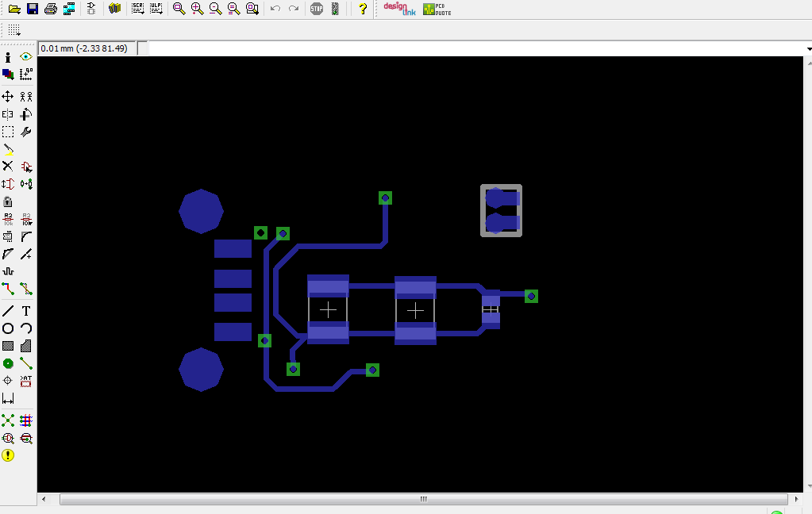Open the designlink search

[399, 9]
